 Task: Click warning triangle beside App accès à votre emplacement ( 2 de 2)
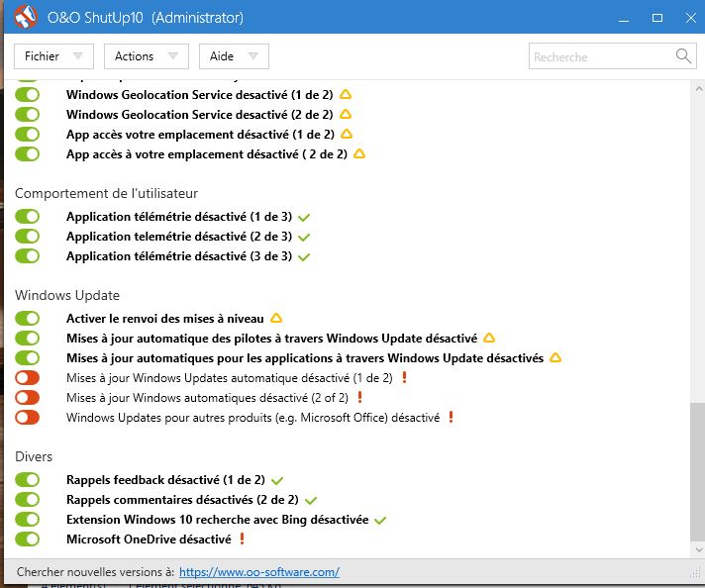(359, 153)
